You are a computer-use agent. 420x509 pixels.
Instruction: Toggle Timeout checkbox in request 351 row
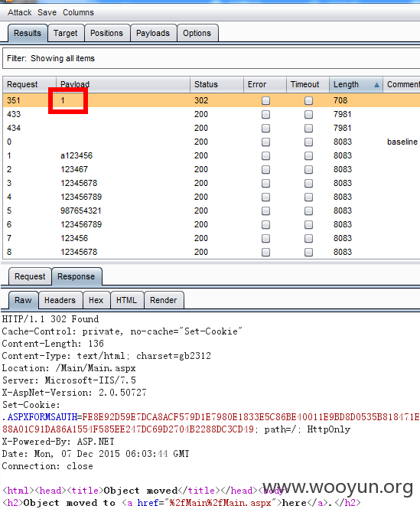point(308,100)
